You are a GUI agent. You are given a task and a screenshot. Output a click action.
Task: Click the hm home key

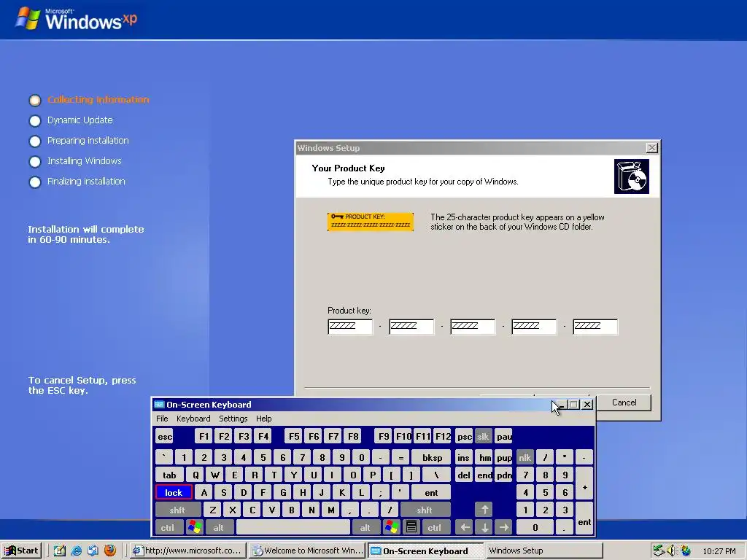(x=484, y=458)
